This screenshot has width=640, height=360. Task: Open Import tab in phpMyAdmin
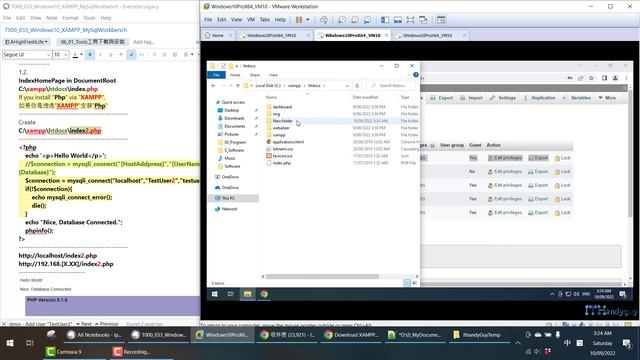pos(471,98)
